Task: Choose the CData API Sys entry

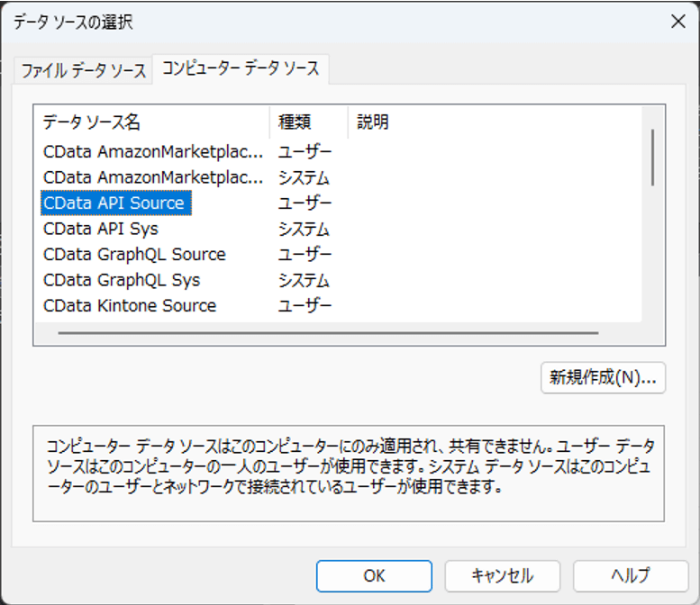Action: (101, 229)
